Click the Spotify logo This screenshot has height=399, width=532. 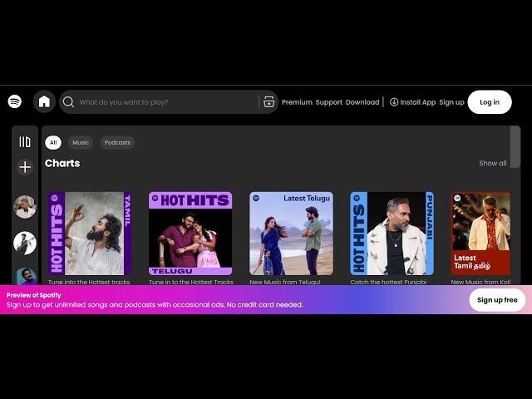point(15,101)
